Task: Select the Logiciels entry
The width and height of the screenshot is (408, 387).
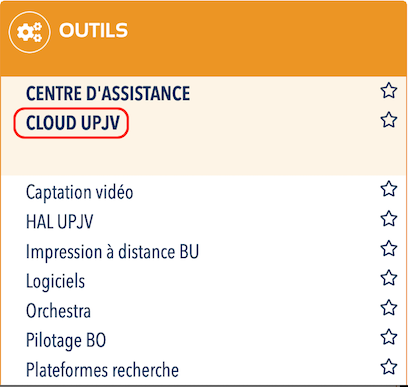Action: pos(55,281)
